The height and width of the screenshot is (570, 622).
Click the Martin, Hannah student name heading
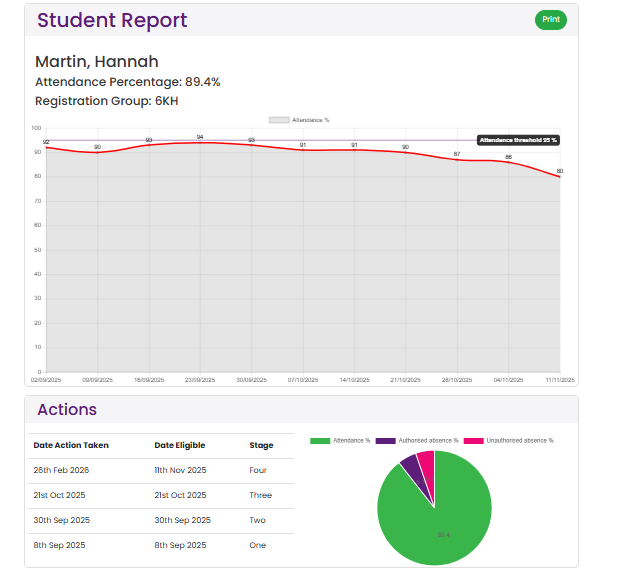coord(97,62)
